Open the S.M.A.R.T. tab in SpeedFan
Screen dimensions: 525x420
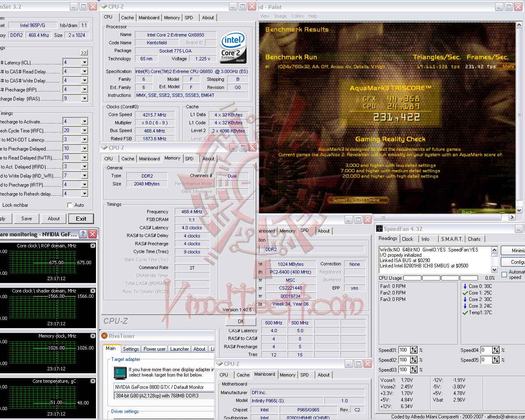(452, 239)
